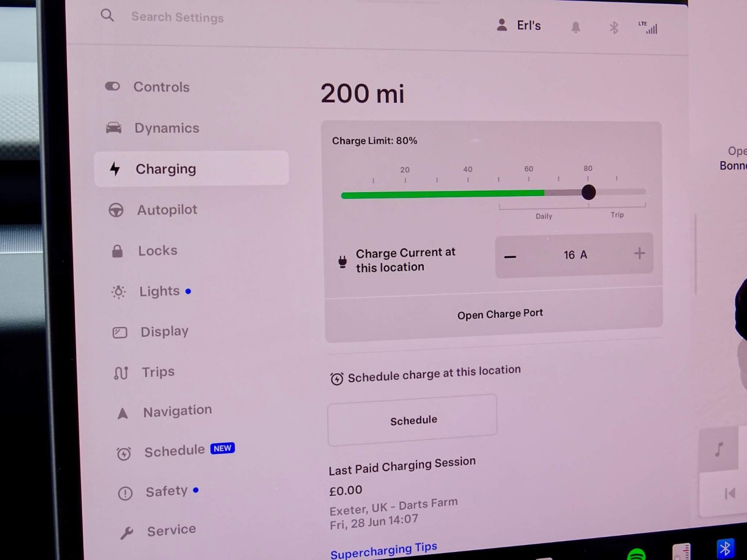Viewport: 747px width, 560px height.
Task: Open the Supercharging Tips link
Action: click(383, 551)
